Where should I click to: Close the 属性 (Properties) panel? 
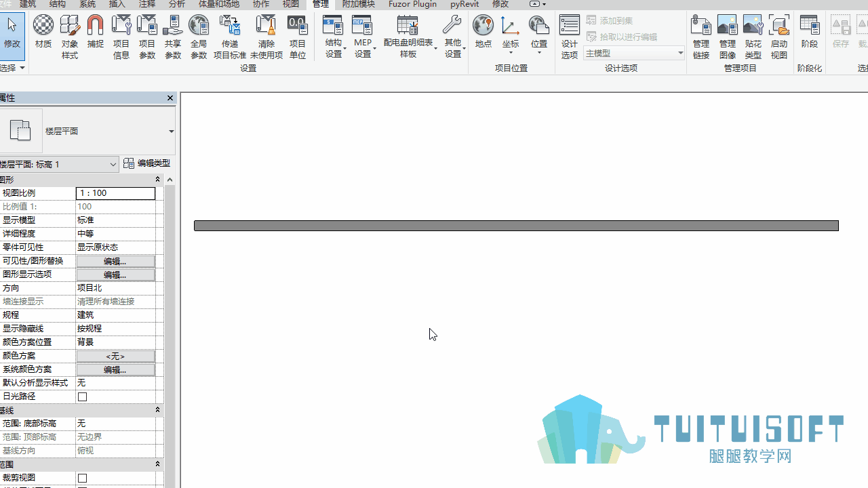pos(170,98)
